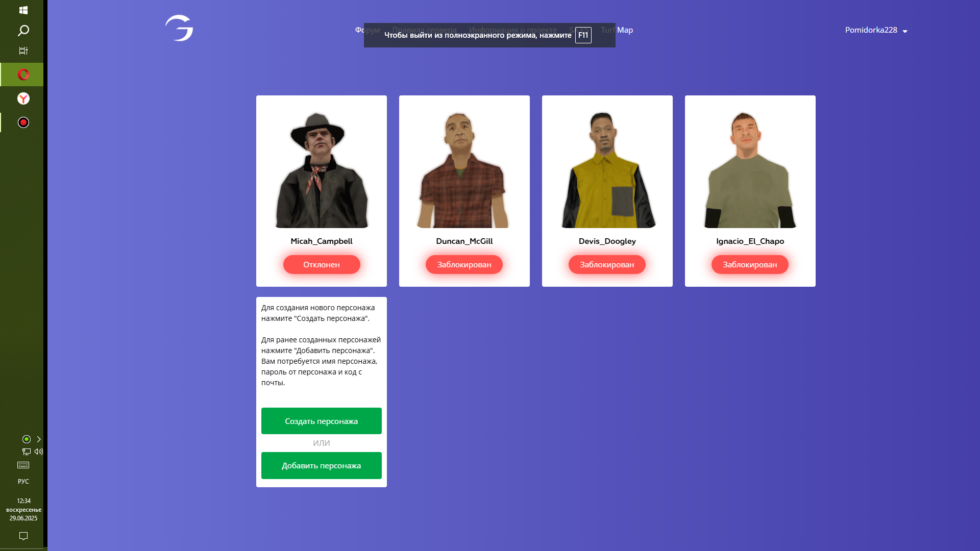Click the site logo in header

179,28
